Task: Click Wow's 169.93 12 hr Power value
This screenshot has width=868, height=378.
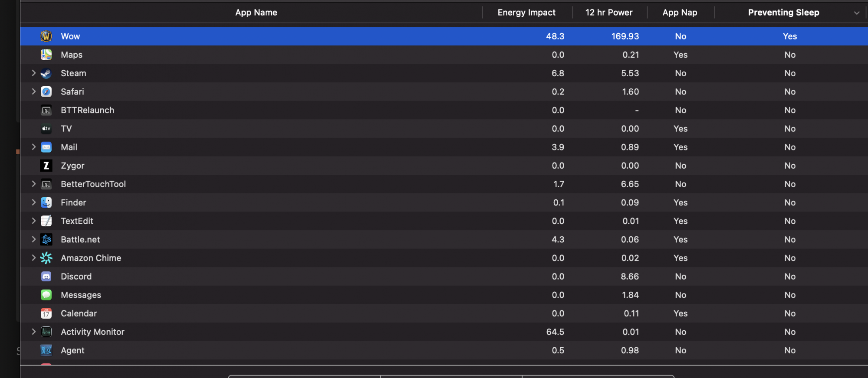Action: click(625, 36)
